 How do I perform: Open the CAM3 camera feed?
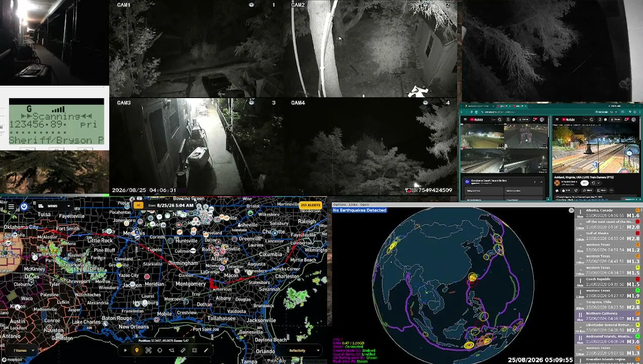pyautogui.click(x=197, y=147)
